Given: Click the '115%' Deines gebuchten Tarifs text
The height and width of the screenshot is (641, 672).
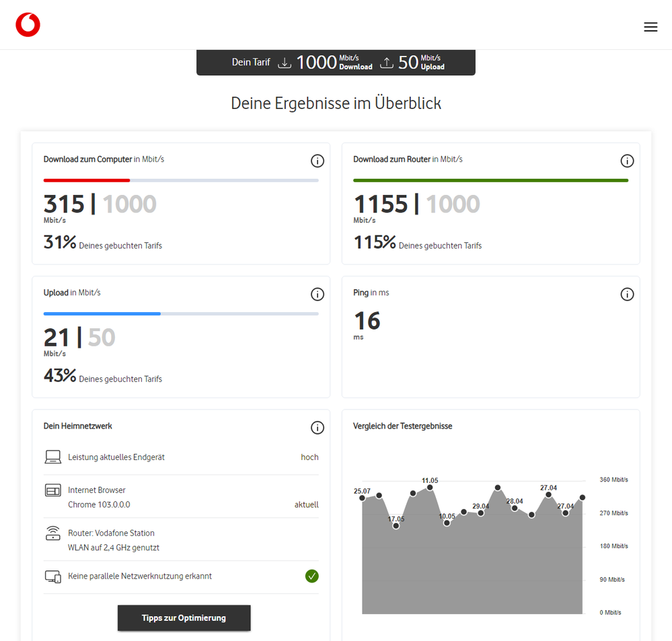Looking at the screenshot, I should tap(418, 243).
